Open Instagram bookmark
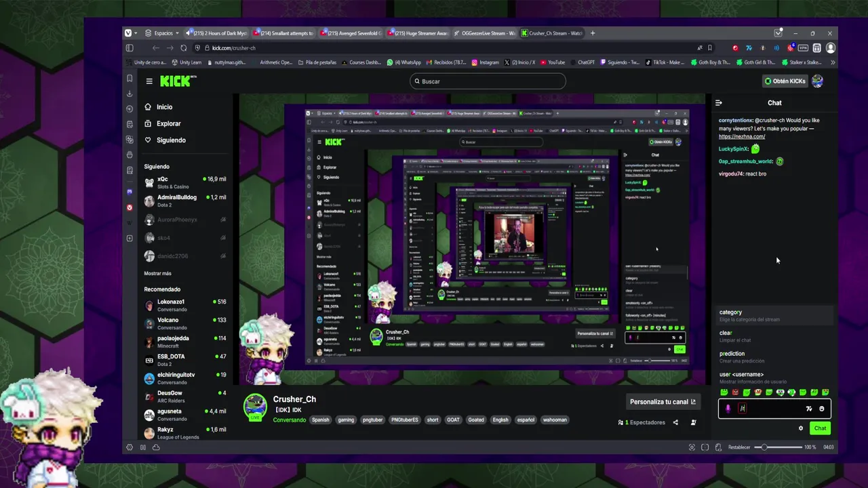This screenshot has width=868, height=488. point(485,62)
